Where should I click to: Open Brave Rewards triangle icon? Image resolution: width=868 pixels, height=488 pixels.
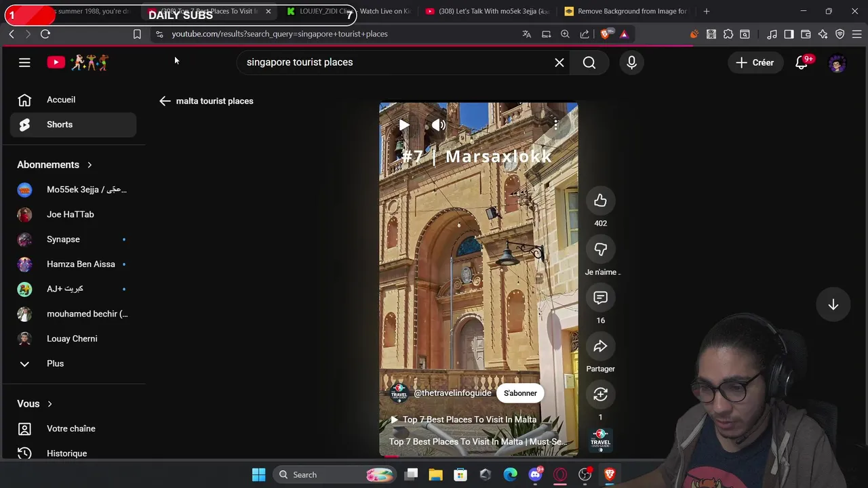click(624, 34)
